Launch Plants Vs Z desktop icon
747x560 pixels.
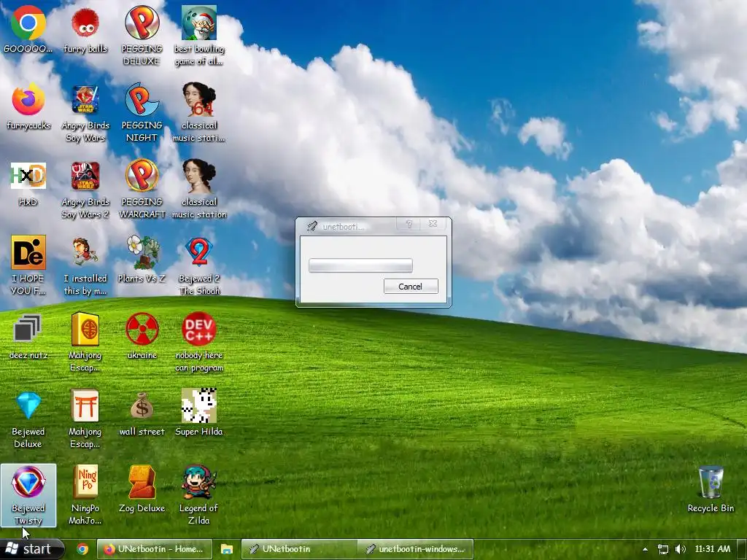(x=142, y=259)
